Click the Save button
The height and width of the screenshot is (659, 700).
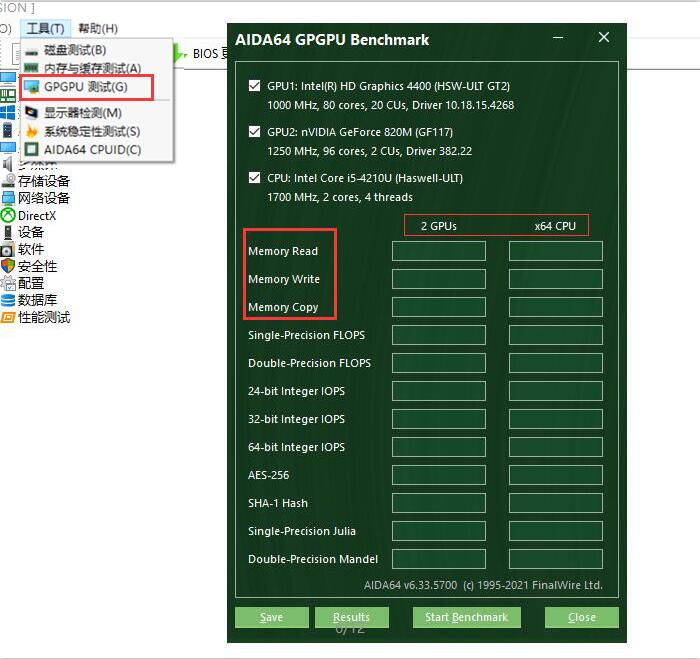click(x=271, y=617)
